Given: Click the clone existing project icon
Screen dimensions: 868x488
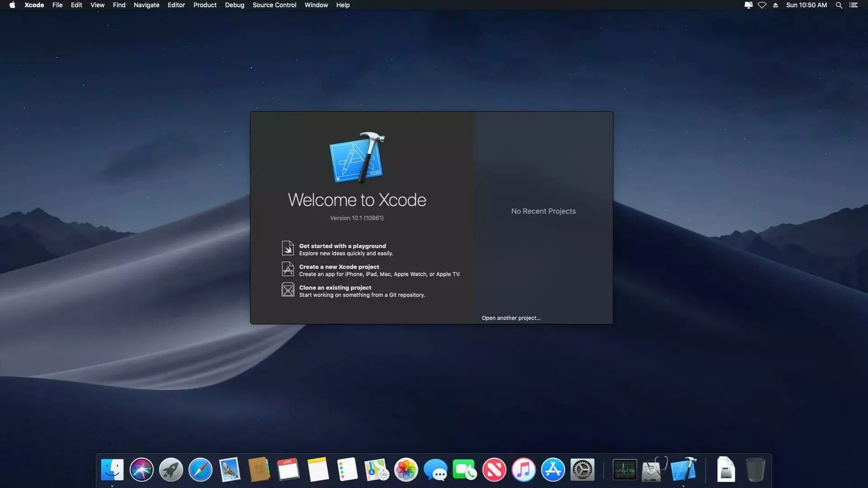Looking at the screenshot, I should (288, 290).
